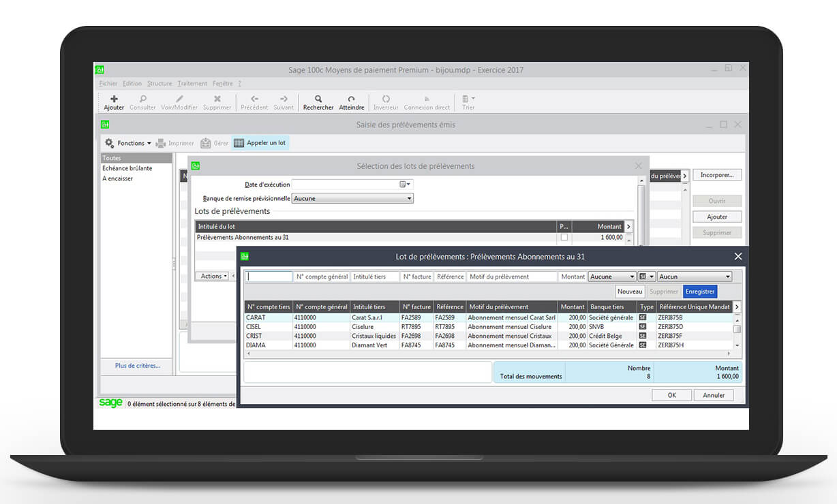Click the Connexion direct toolbar icon
The image size is (837, 504).
coord(427,99)
